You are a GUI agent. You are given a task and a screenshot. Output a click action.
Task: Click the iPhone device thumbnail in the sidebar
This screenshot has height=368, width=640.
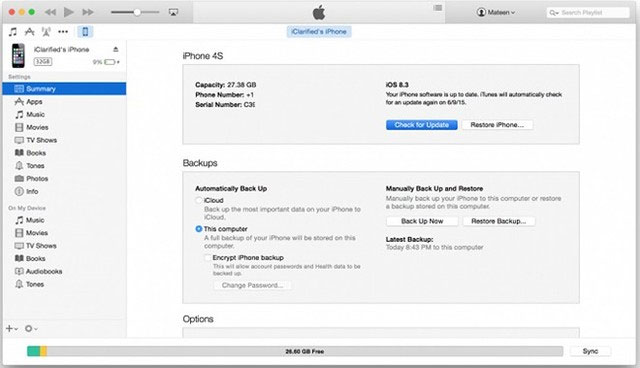18,55
